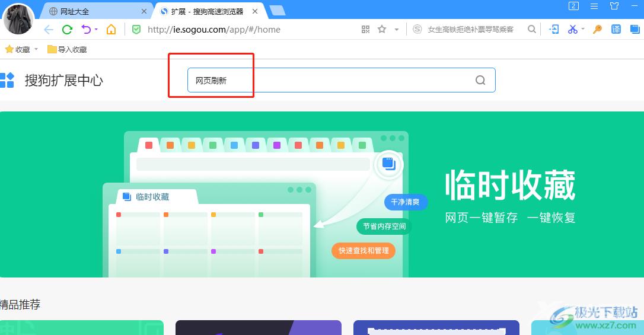Open the QR code icon in address bar
Screen dimensions: 644x335
tap(365, 29)
